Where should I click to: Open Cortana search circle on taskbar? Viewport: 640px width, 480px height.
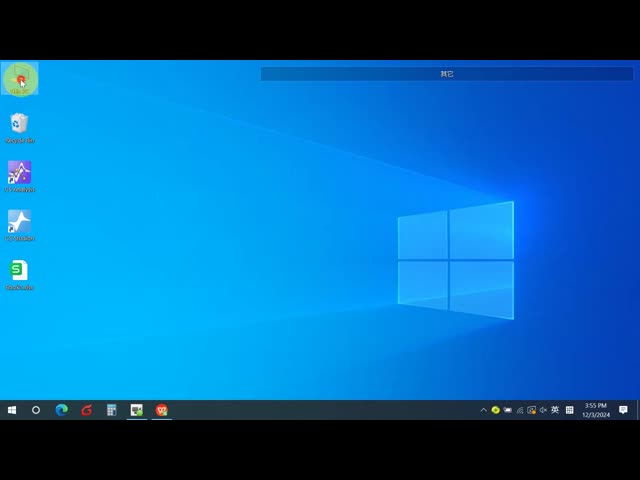pos(36,410)
